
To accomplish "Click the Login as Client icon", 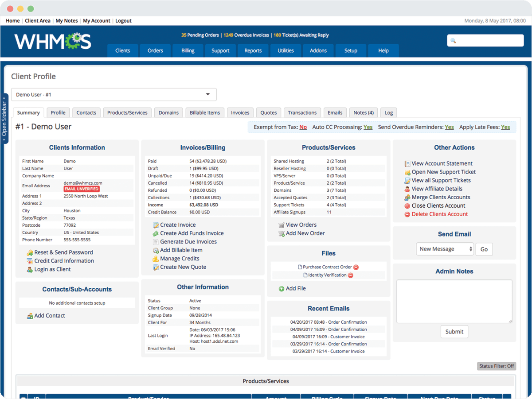I will [x=30, y=270].
